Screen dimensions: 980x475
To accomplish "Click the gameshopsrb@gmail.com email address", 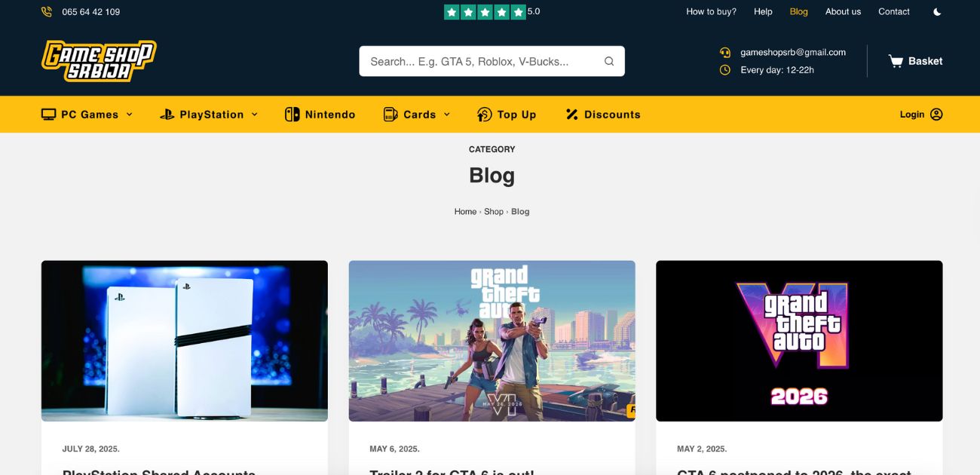I will tap(793, 53).
